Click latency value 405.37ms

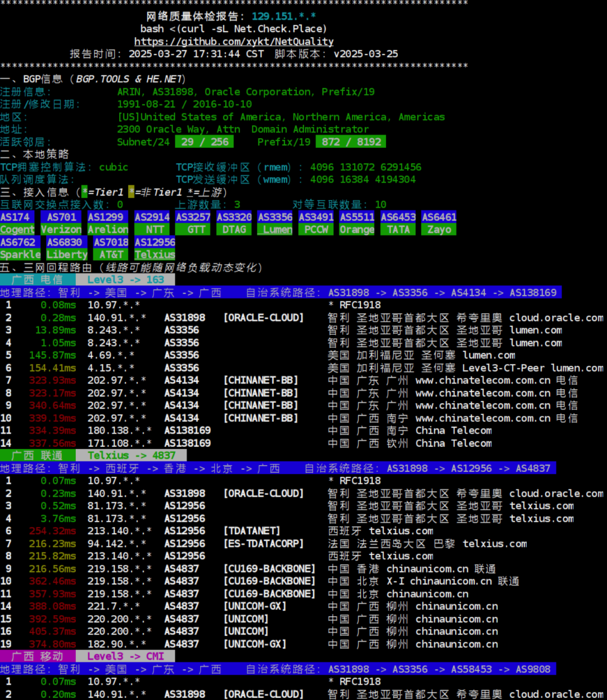[x=53, y=631]
